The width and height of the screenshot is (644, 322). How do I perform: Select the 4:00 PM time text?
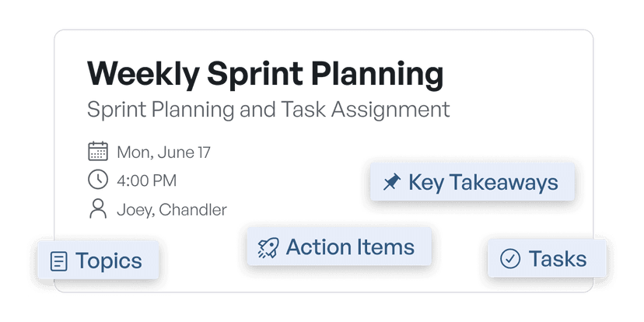point(147,180)
